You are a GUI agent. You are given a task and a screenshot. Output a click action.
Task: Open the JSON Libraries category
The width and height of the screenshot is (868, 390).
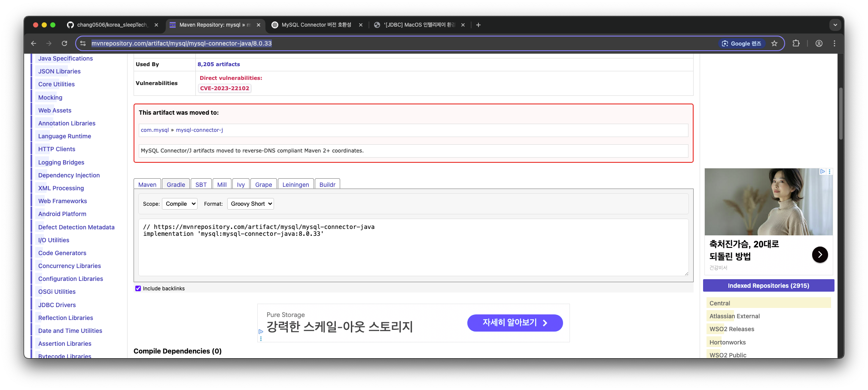pyautogui.click(x=59, y=71)
